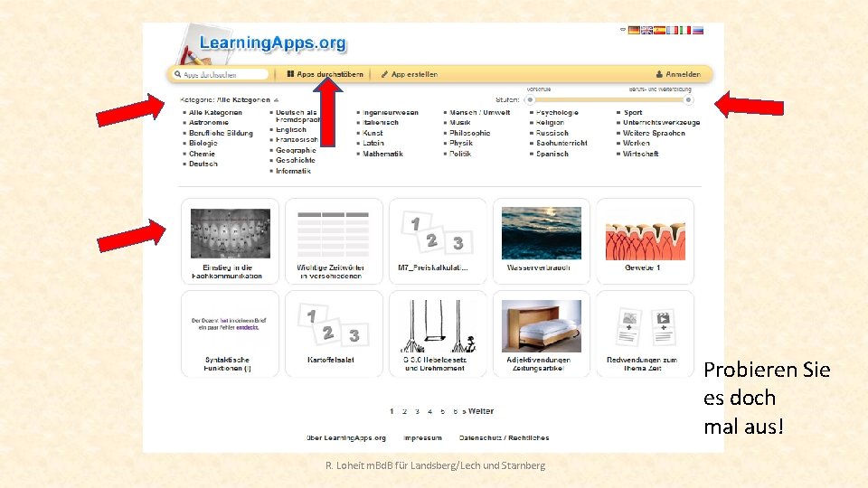Switch language with the British flag icon
The height and width of the screenshot is (488, 868).
pyautogui.click(x=646, y=31)
